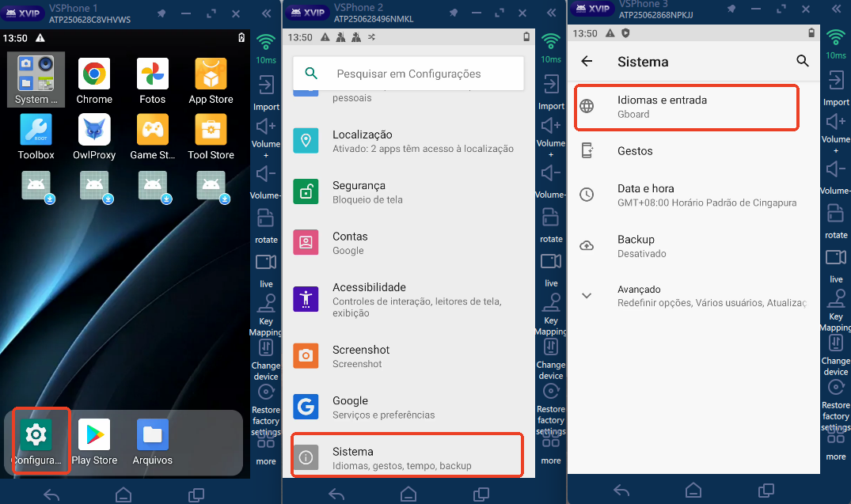Image resolution: width=851 pixels, height=504 pixels.
Task: Select Sistema in the Configurações list
Action: click(x=407, y=457)
